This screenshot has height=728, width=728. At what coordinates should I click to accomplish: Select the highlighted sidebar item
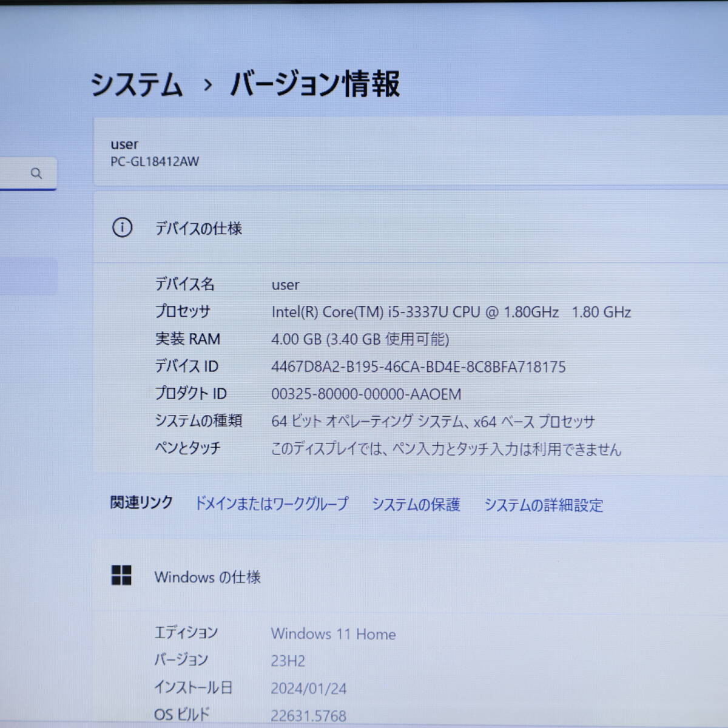point(29,276)
